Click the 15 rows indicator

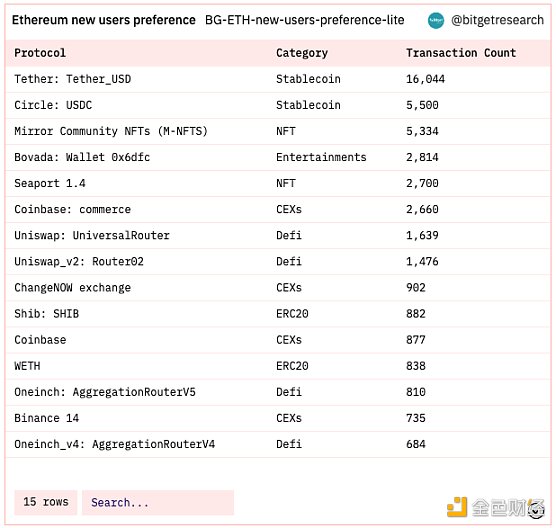click(45, 502)
